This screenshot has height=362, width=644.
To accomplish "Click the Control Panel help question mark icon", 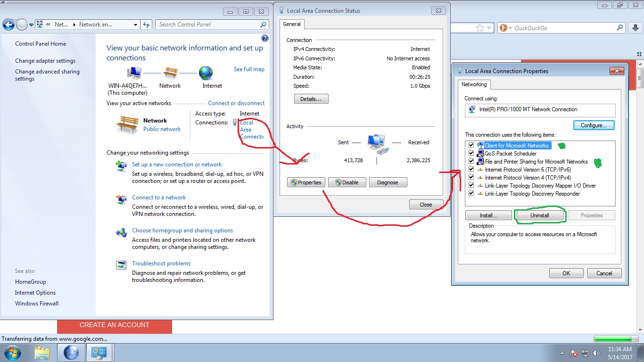I will pyautogui.click(x=264, y=38).
